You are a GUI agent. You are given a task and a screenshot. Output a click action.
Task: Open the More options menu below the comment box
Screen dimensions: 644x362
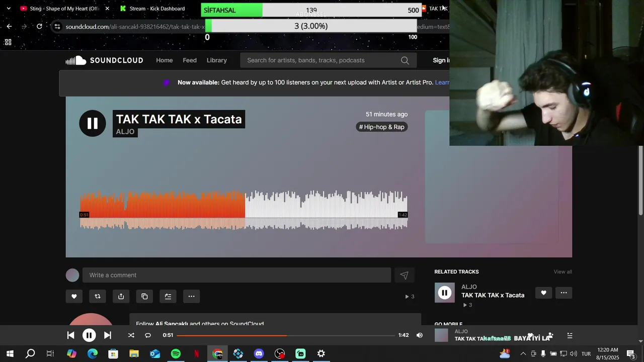191,296
